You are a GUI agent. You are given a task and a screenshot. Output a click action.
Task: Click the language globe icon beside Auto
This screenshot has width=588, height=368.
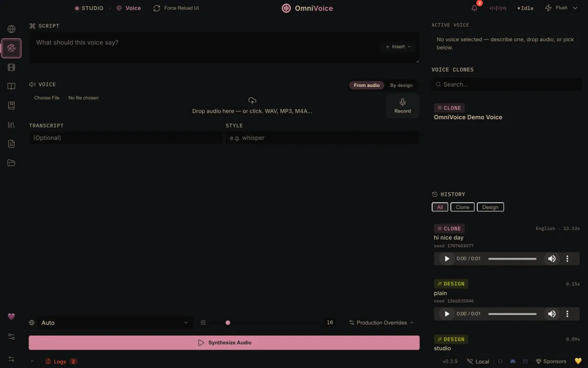32,322
